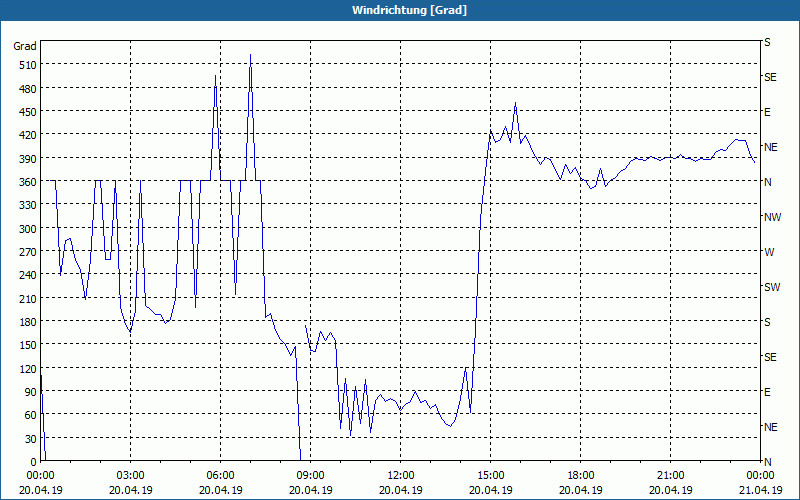Viewport: 800px width, 500px height.
Task: Click the NW compass label
Action: pos(772,217)
